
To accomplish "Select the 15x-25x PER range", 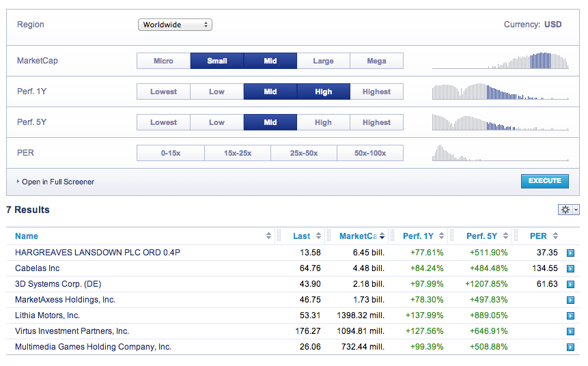I will (238, 153).
